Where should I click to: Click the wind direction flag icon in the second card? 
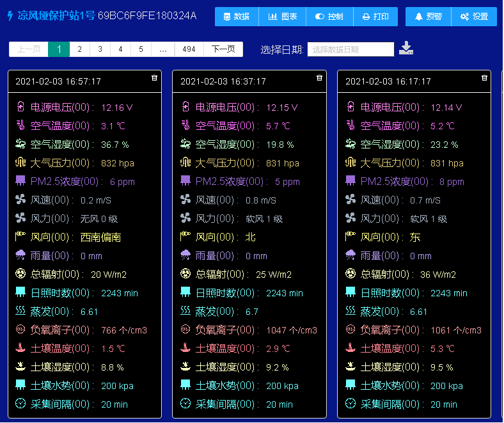[185, 237]
